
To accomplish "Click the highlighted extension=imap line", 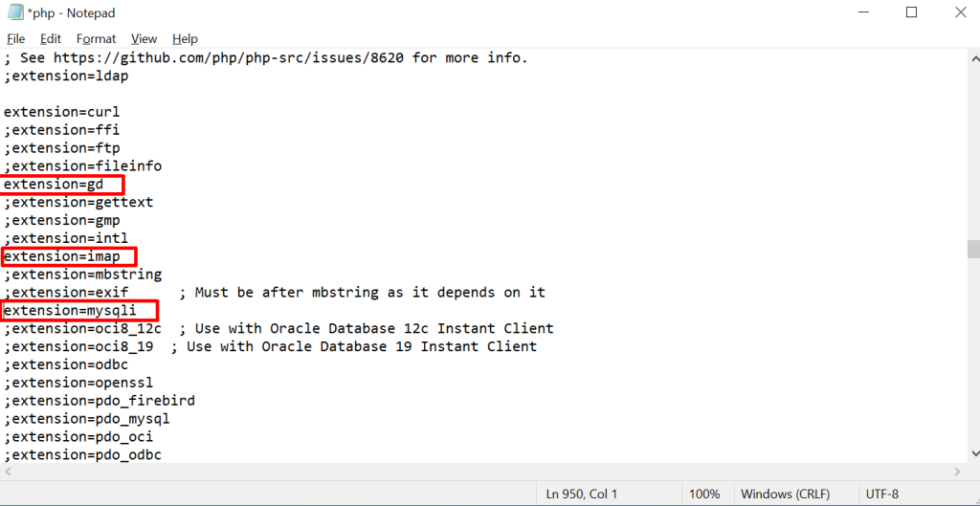I will pyautogui.click(x=62, y=256).
